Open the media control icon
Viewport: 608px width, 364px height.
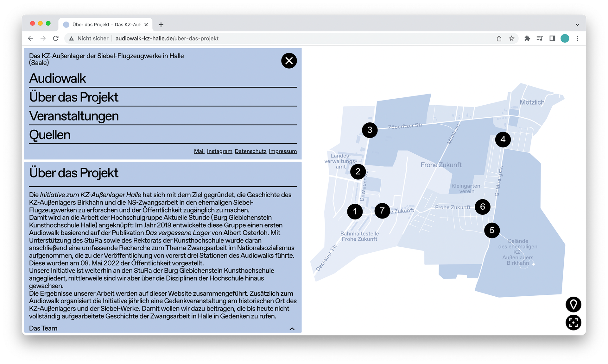(x=540, y=38)
